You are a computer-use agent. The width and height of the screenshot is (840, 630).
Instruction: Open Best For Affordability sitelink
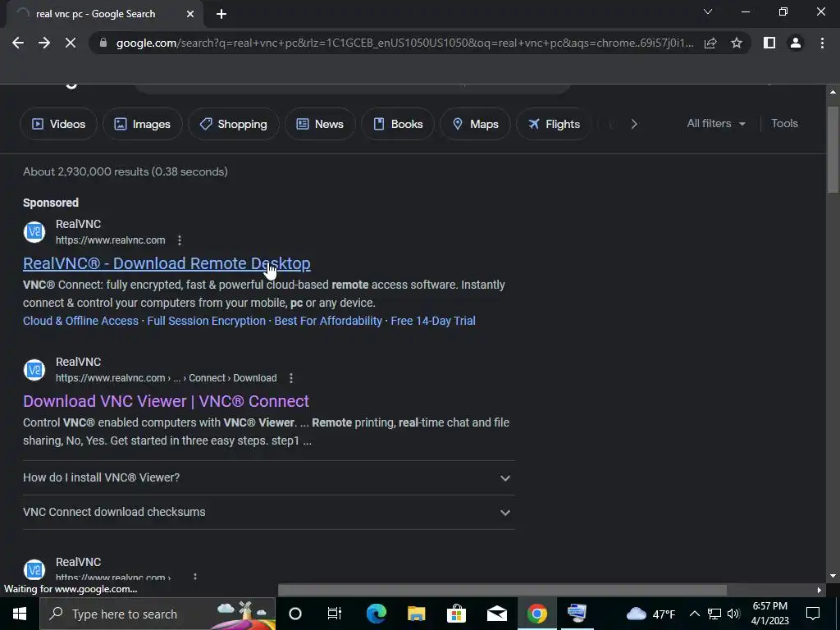[328, 321]
